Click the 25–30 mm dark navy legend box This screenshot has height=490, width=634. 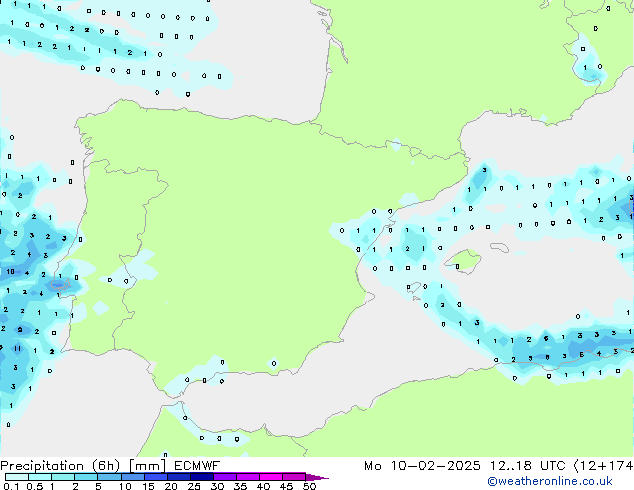(202, 477)
